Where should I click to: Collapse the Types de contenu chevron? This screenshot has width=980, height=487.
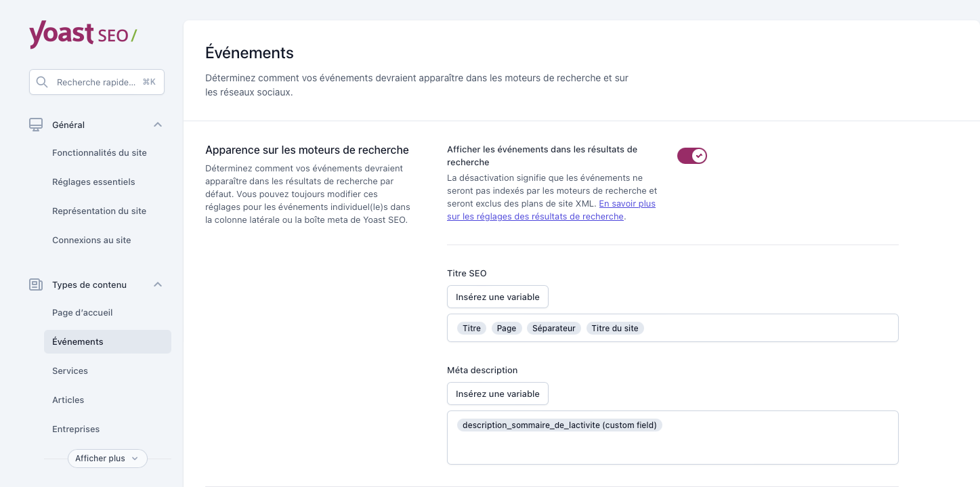tap(158, 284)
